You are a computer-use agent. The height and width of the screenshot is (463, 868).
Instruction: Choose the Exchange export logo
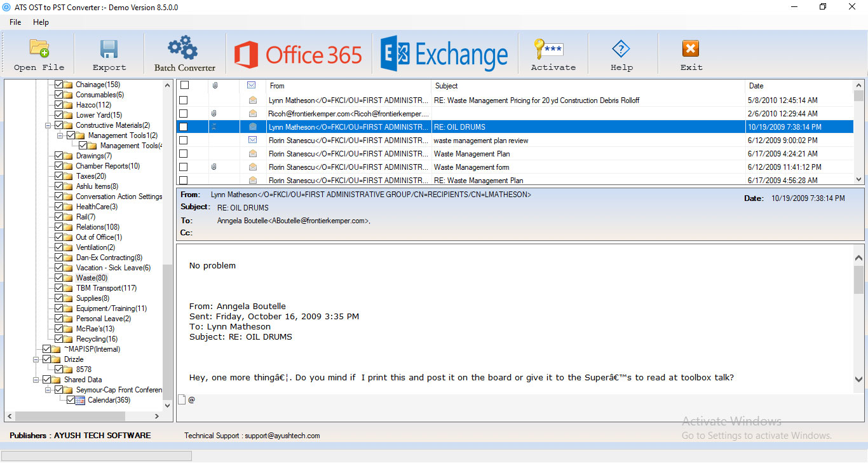click(x=444, y=54)
